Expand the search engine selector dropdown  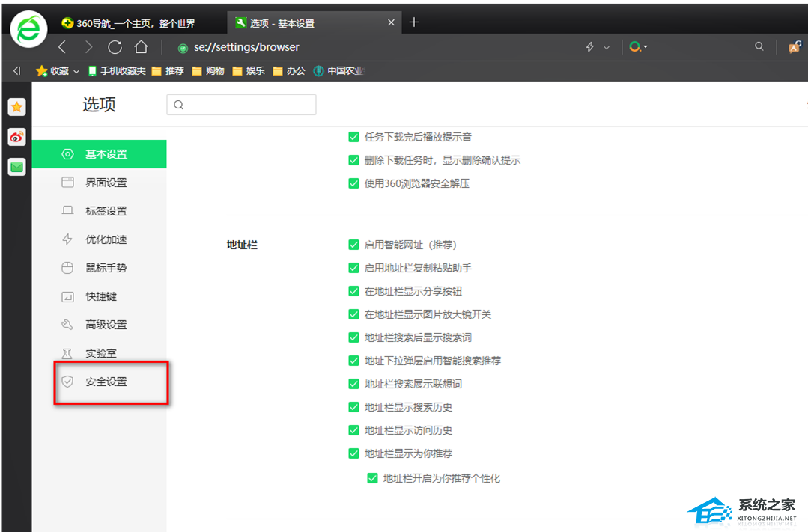coord(646,47)
